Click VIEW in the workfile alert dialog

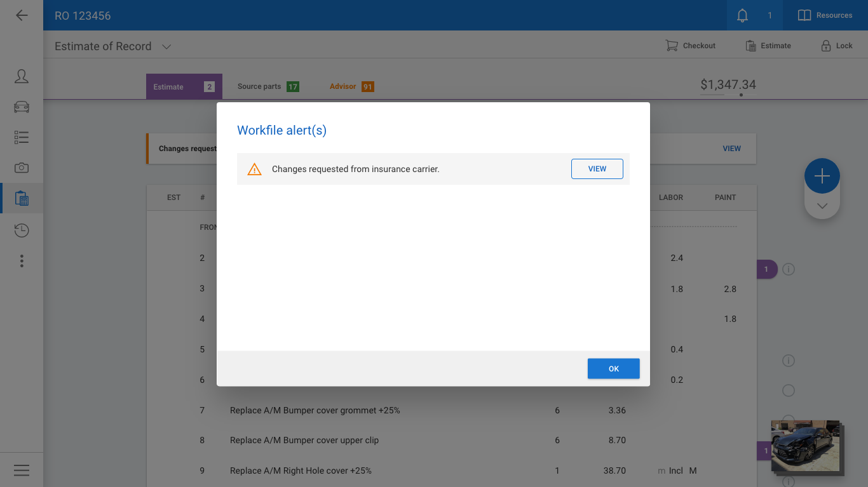click(x=597, y=169)
